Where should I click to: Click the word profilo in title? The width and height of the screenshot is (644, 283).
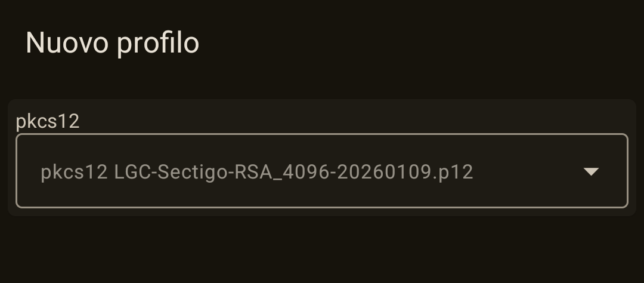click(x=158, y=44)
